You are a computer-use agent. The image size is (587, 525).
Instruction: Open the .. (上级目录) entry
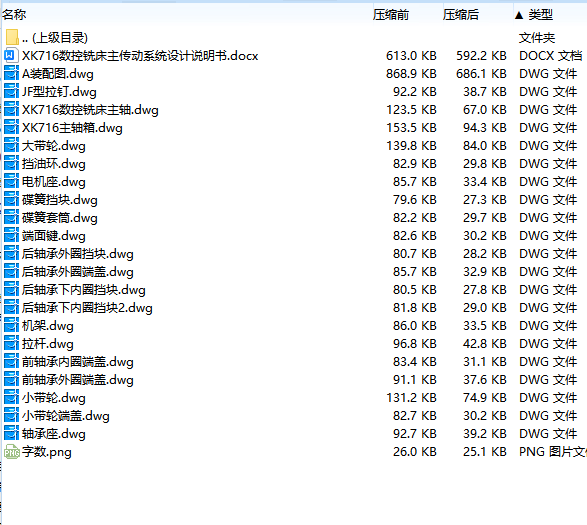(55, 37)
